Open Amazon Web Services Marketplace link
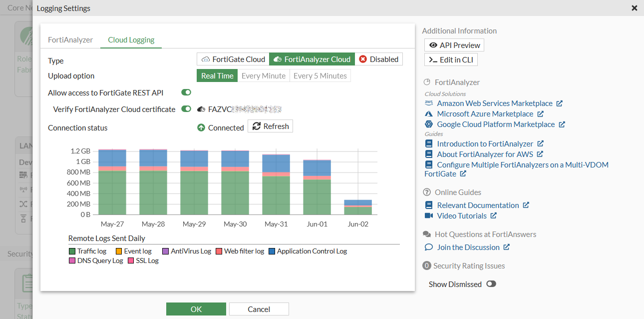 [x=495, y=103]
